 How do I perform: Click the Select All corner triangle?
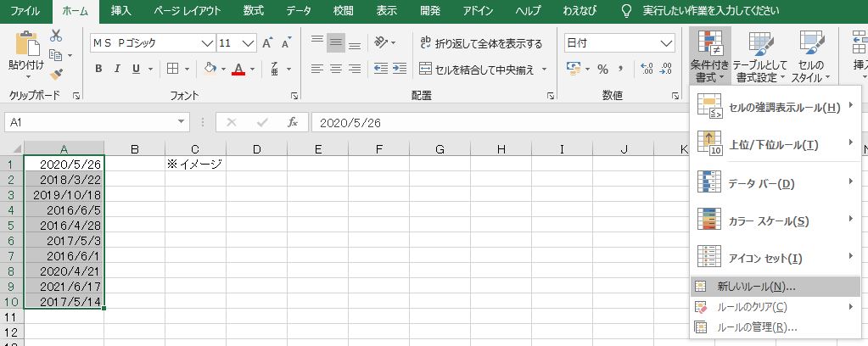[16, 148]
